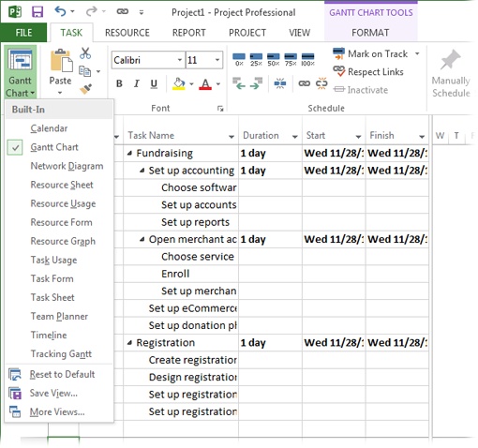The height and width of the screenshot is (448, 478).
Task: Click the background color paint bucket
Action: [x=178, y=83]
